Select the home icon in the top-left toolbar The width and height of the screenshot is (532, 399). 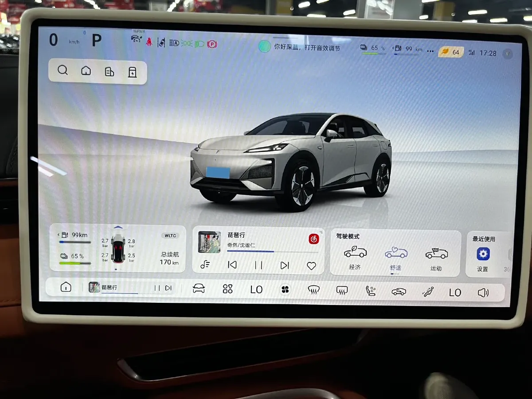coord(86,70)
